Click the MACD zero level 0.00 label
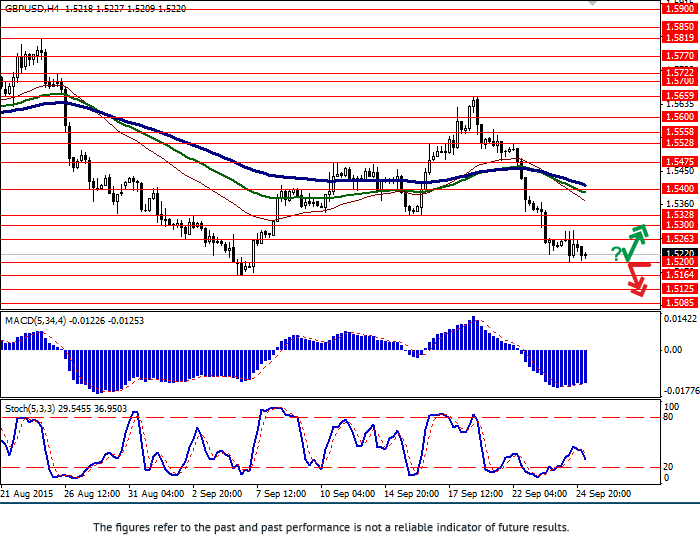 click(x=673, y=350)
